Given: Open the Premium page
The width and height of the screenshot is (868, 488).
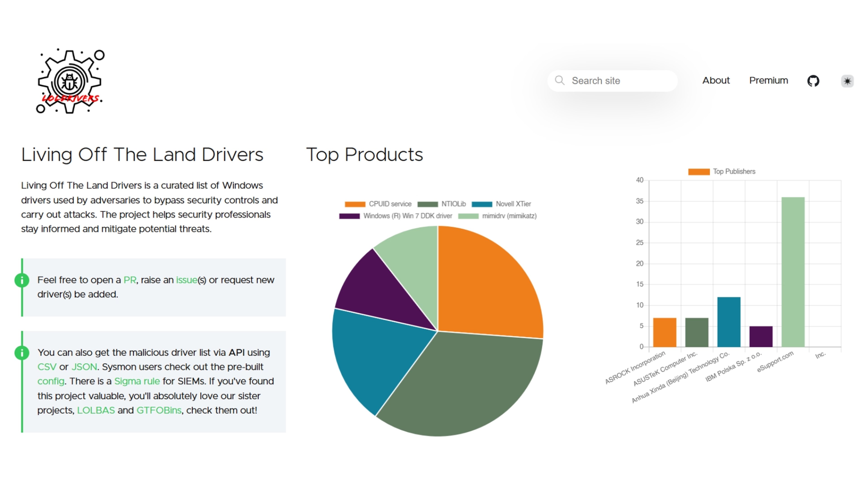Looking at the screenshot, I should pyautogui.click(x=768, y=80).
